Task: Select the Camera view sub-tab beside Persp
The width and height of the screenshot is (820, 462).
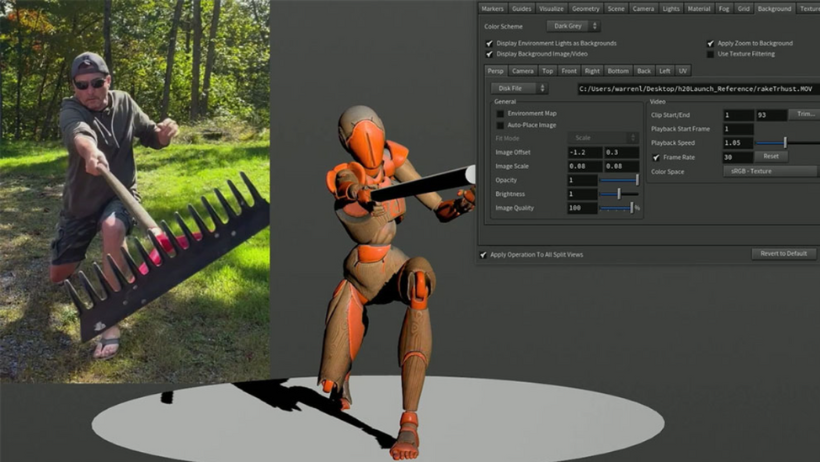Action: pyautogui.click(x=522, y=71)
